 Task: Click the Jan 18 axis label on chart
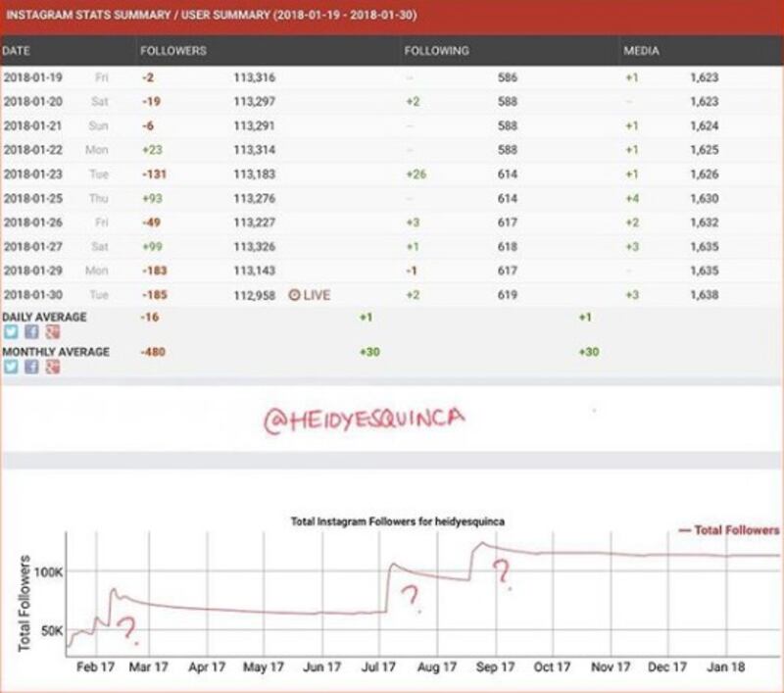(725, 667)
